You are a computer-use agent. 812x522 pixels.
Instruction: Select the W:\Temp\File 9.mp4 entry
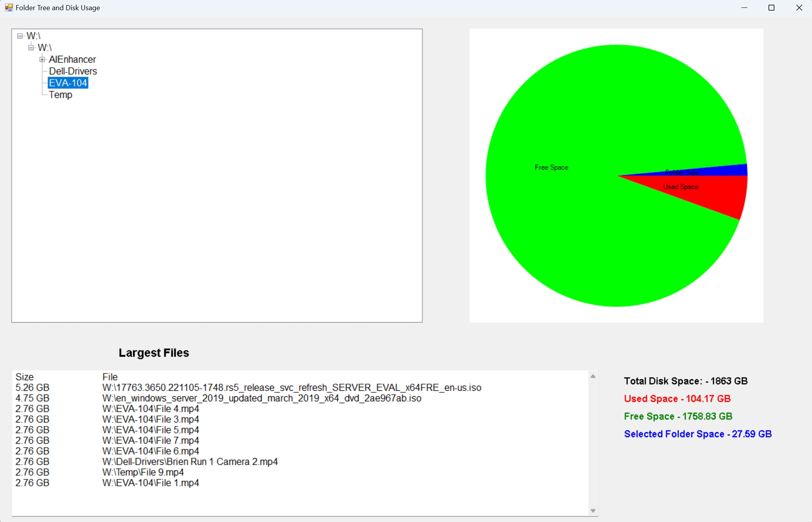click(x=99, y=472)
